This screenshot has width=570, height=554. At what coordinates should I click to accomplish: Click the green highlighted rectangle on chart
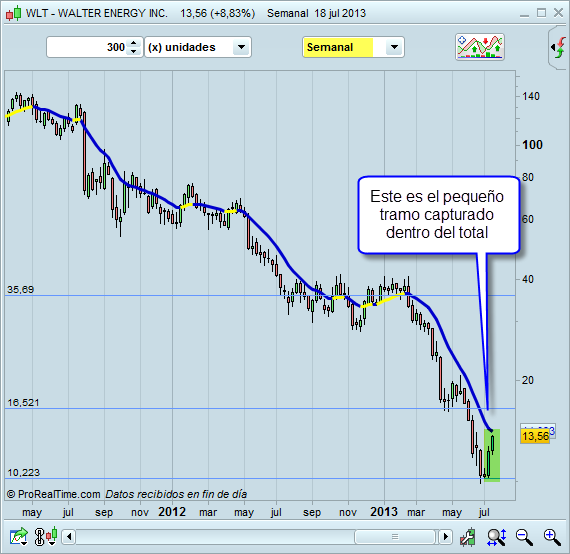click(492, 455)
